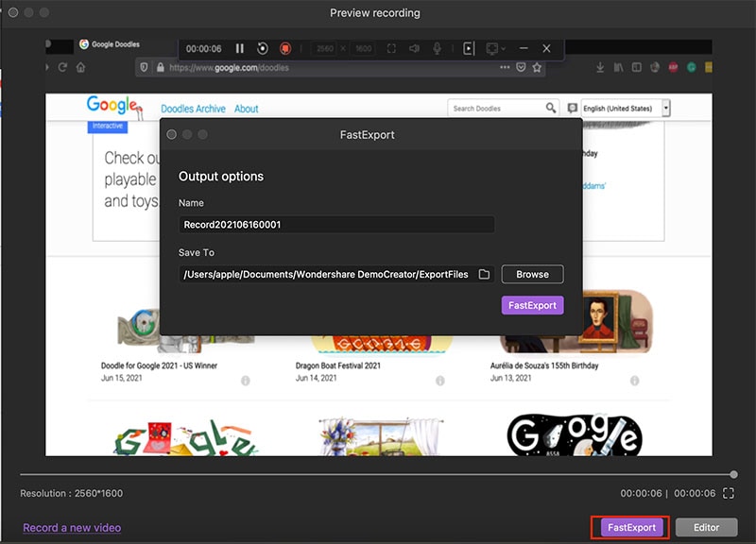
Task: Open the browser library icon
Action: coord(618,67)
